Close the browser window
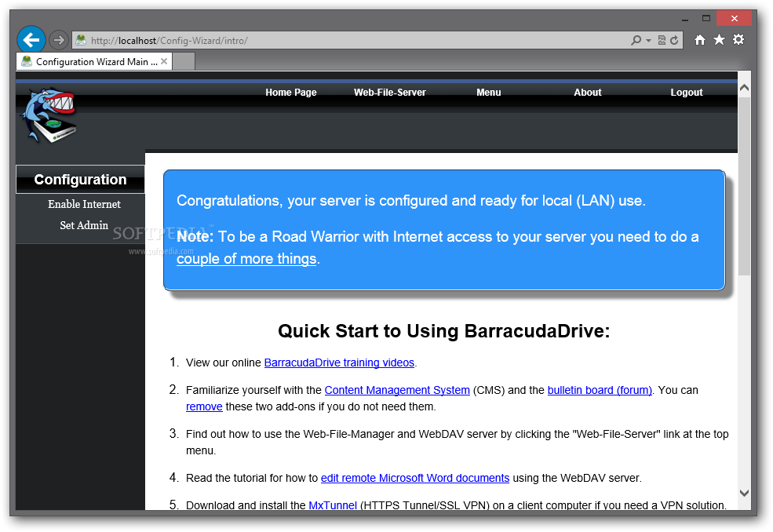773x532 pixels. click(x=734, y=19)
